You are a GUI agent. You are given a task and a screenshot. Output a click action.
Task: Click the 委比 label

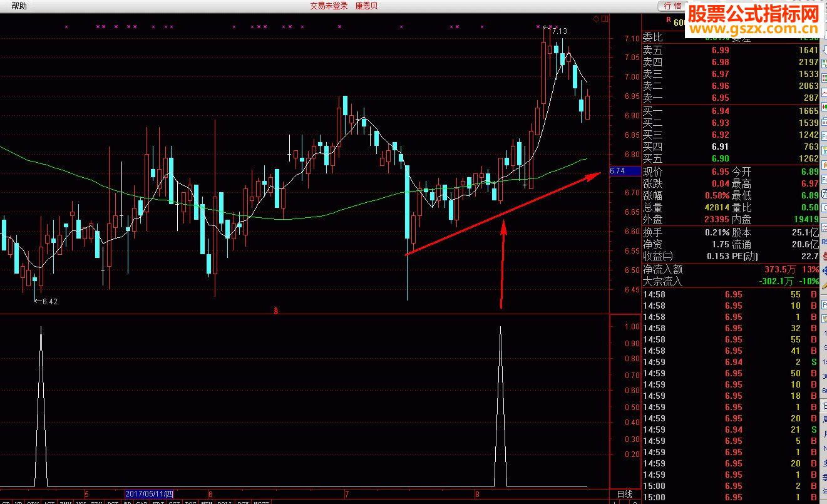coord(652,38)
